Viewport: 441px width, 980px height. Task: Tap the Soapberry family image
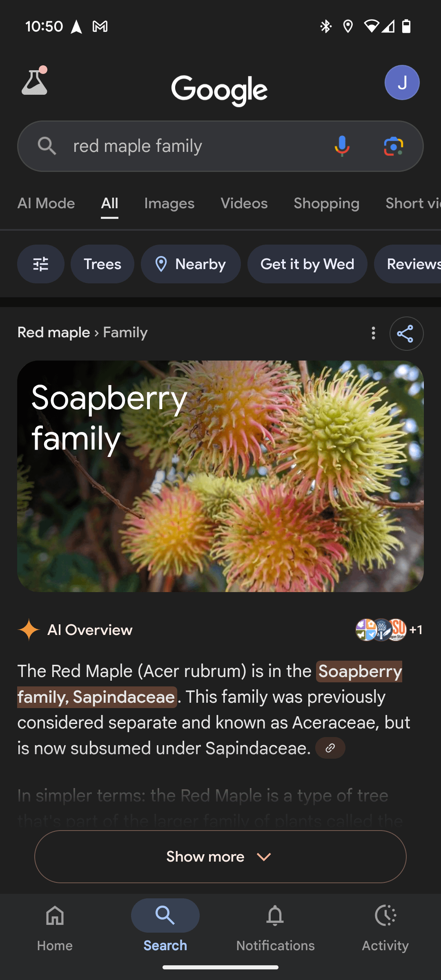(220, 476)
